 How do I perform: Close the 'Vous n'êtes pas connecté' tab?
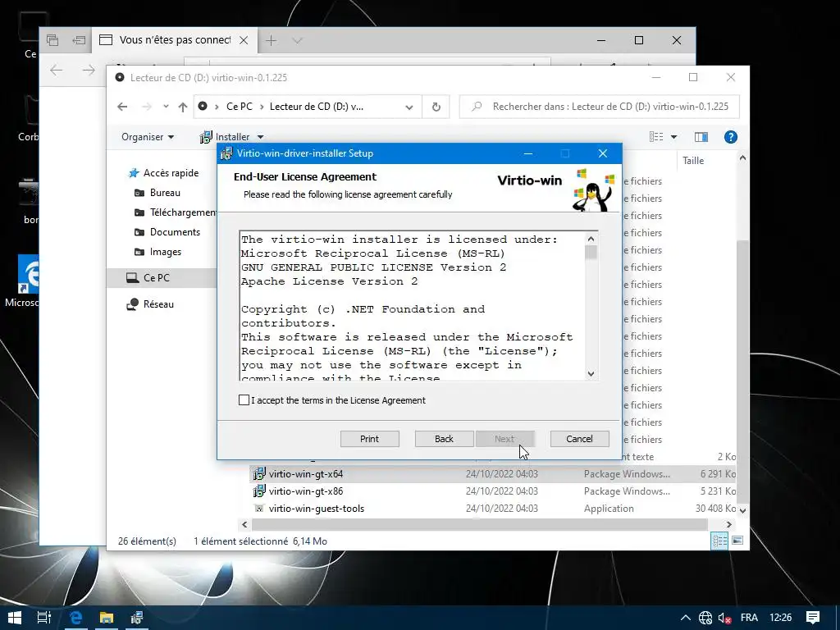(x=244, y=40)
